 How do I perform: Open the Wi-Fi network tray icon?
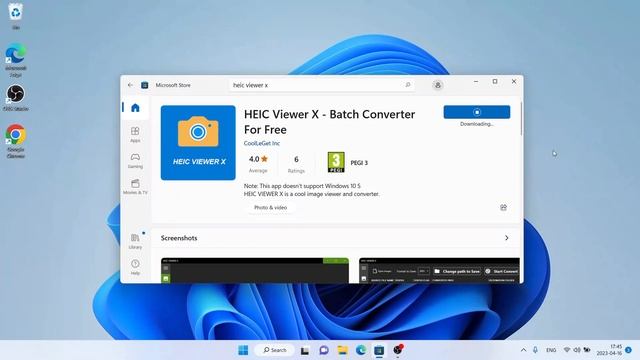click(567, 350)
